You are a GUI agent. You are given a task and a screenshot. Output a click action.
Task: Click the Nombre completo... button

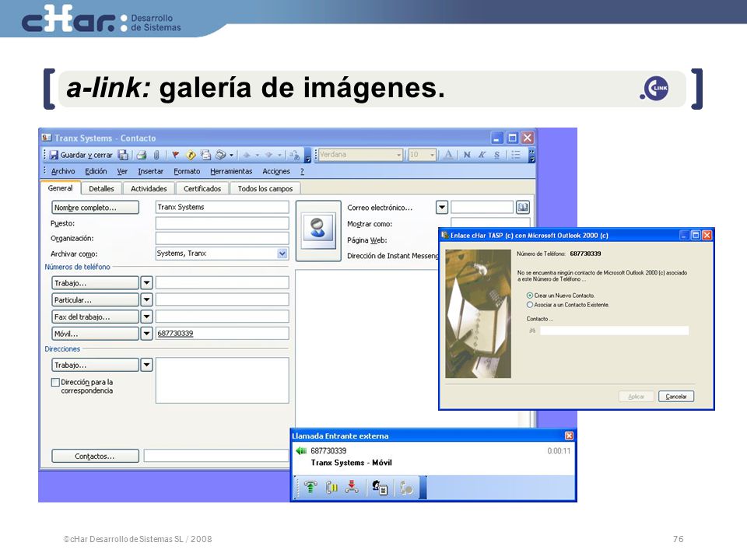[95, 207]
